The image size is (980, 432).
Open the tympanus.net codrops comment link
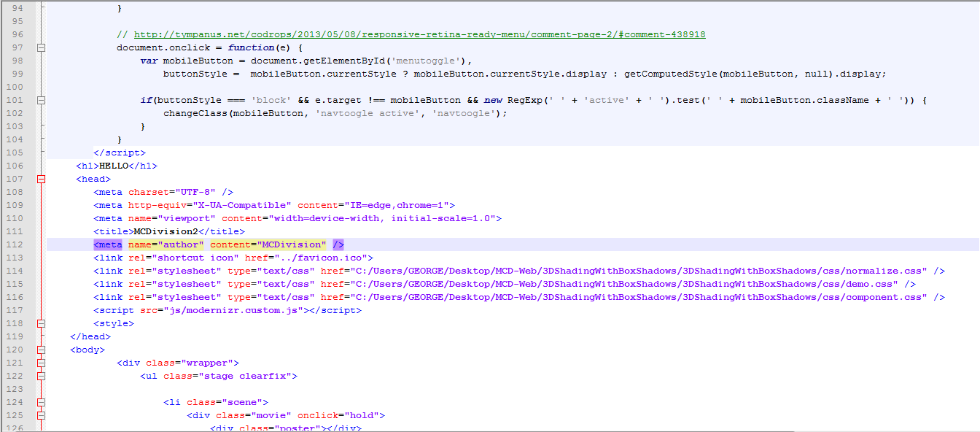420,34
